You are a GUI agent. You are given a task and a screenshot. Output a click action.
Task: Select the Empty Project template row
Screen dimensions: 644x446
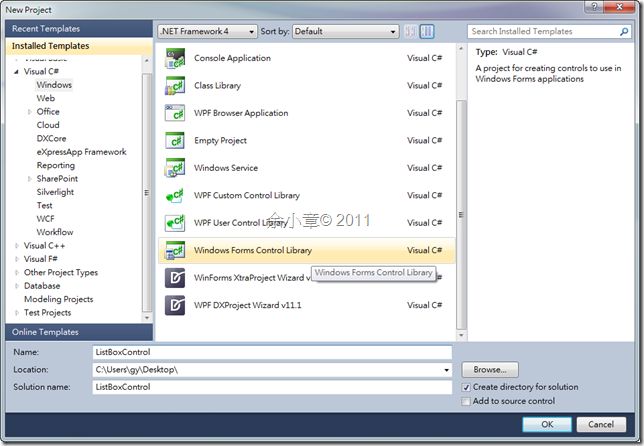click(x=307, y=140)
